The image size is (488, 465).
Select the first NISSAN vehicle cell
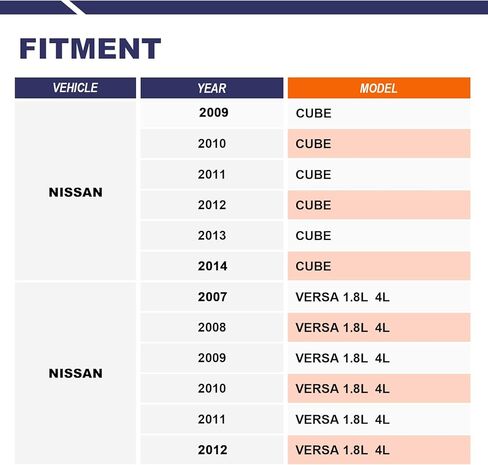tap(75, 191)
